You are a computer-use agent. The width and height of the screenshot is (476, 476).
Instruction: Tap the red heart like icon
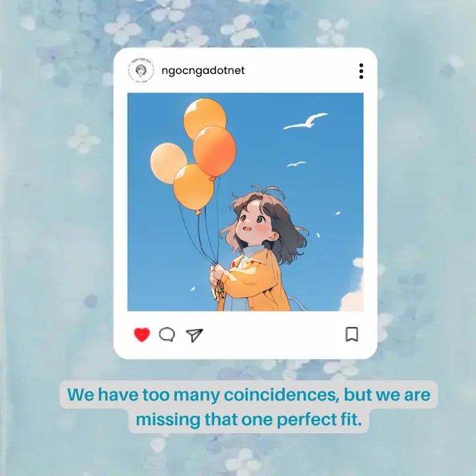[x=141, y=335]
